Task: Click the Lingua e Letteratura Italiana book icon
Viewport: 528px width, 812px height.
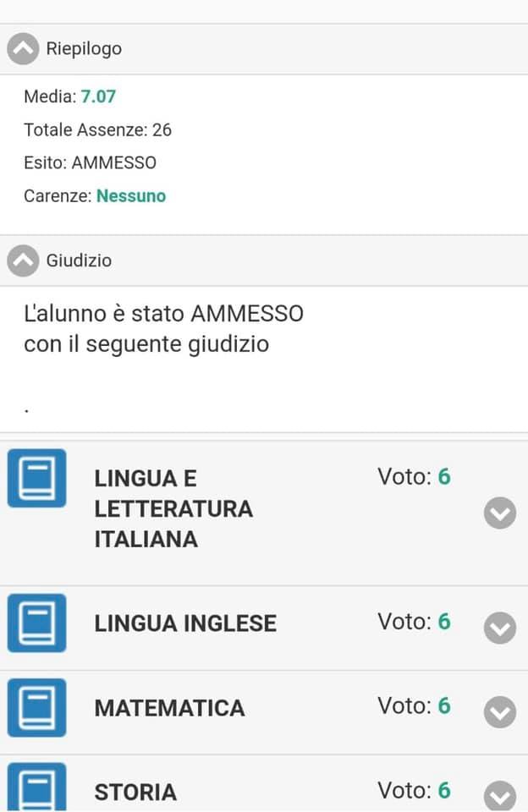Action: 36,478
